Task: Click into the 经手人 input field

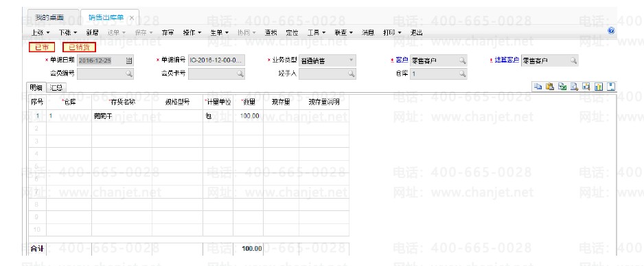Action: (327, 74)
